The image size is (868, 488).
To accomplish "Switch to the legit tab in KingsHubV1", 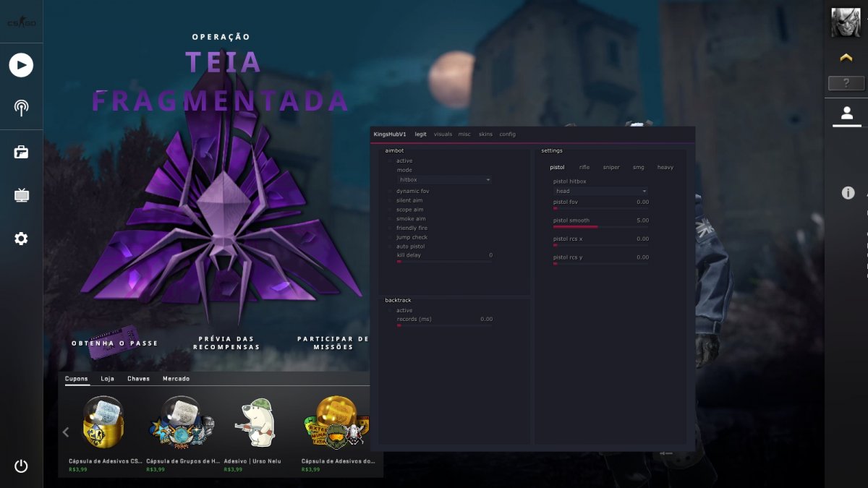I will [420, 134].
